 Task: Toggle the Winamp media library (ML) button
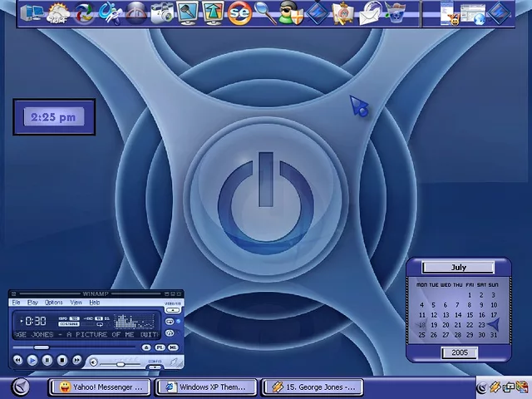173,347
